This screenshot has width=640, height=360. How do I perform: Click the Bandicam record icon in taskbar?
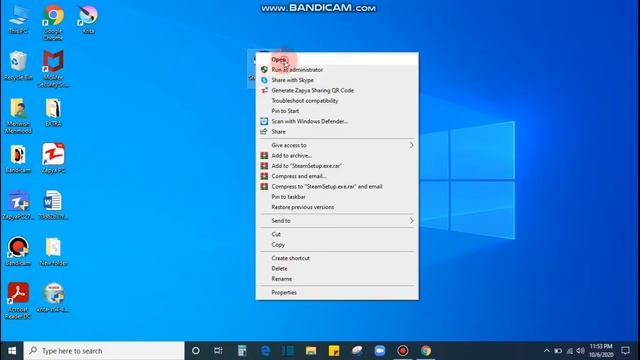[x=402, y=351]
